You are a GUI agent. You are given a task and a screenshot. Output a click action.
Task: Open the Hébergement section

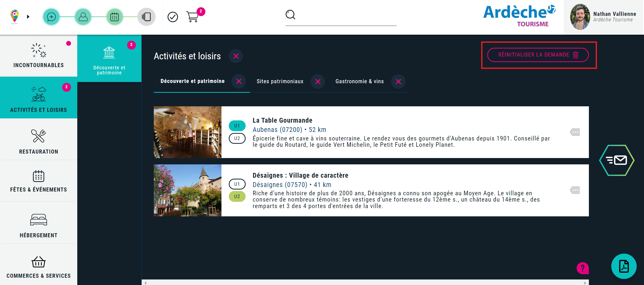pos(38,224)
